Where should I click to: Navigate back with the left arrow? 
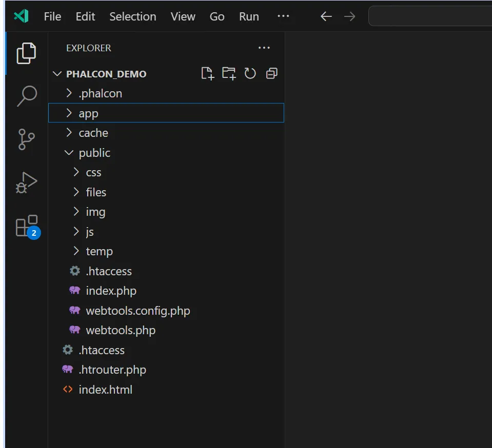coord(326,16)
